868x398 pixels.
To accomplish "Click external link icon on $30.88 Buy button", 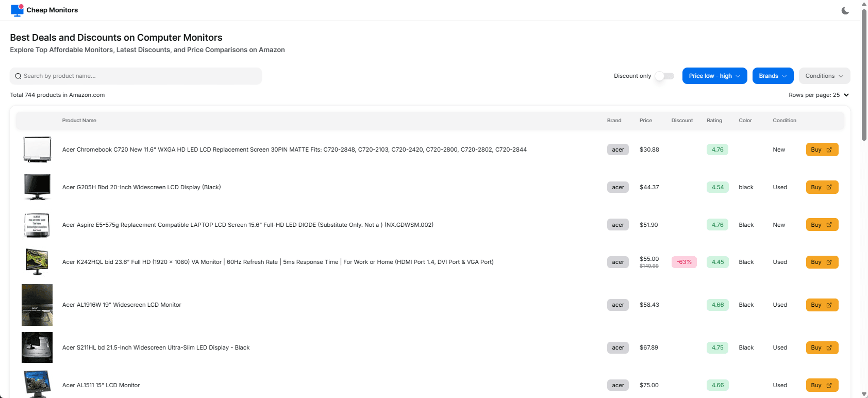I will pyautogui.click(x=829, y=150).
